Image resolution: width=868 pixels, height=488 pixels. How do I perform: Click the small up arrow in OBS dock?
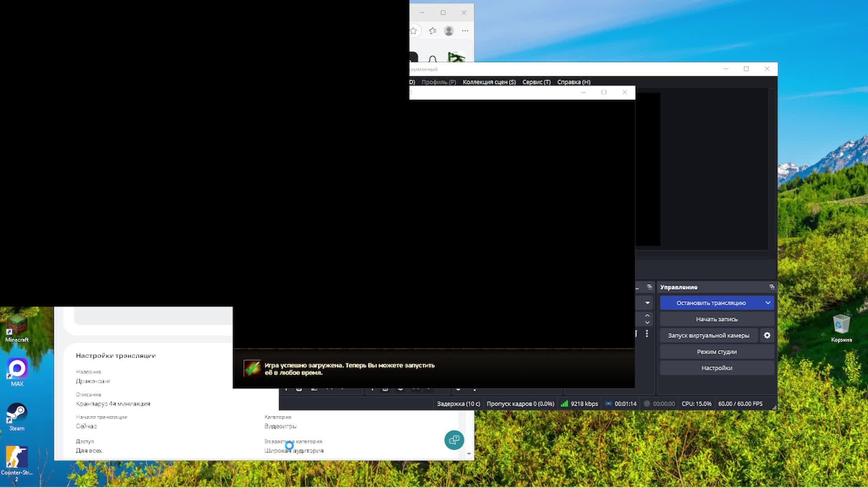[x=647, y=315]
